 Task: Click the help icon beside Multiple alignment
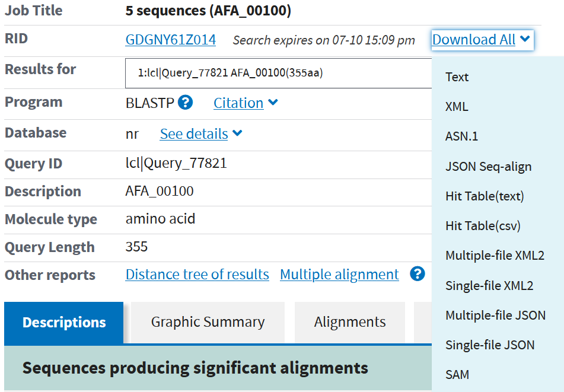coord(418,274)
